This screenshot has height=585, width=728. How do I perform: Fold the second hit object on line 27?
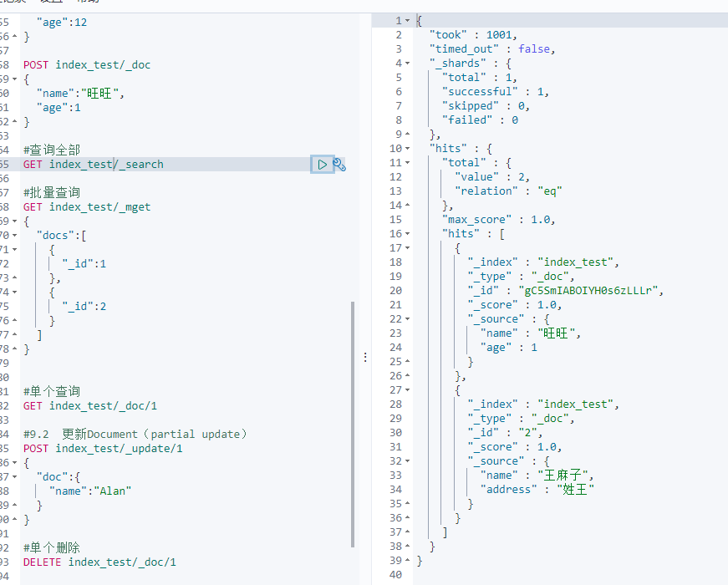407,390
